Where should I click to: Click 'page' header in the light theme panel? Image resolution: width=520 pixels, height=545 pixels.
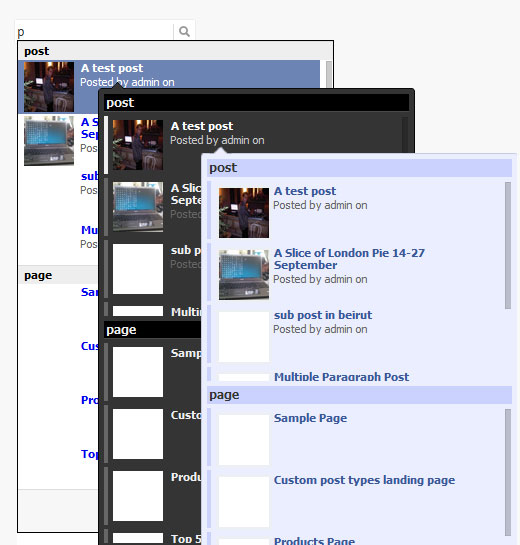coord(359,395)
